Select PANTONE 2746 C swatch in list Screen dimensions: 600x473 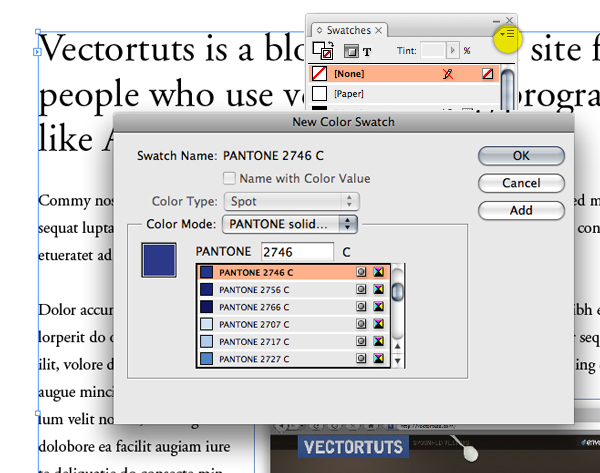[293, 272]
